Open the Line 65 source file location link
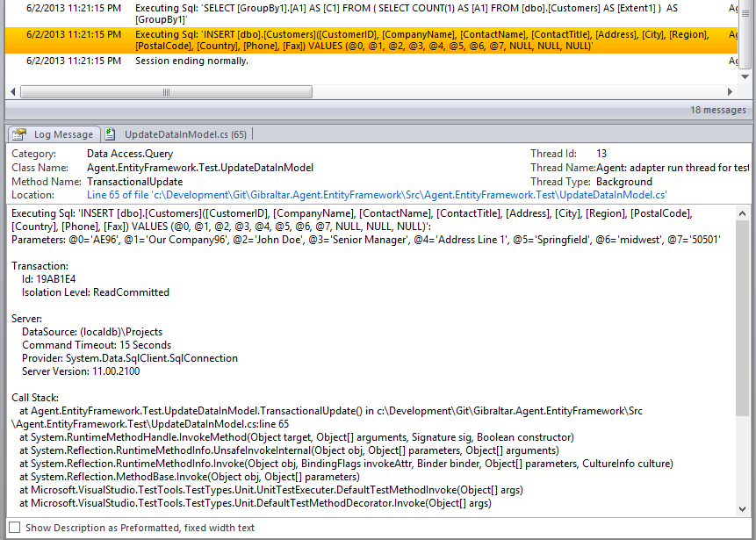Screen dimensions: 756x540 point(377,194)
